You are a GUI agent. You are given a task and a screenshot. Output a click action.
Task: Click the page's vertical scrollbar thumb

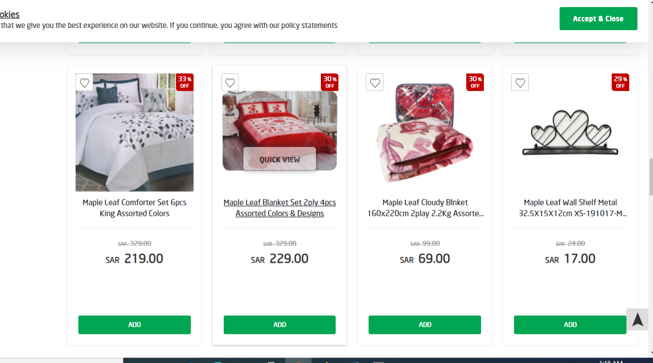(651, 177)
